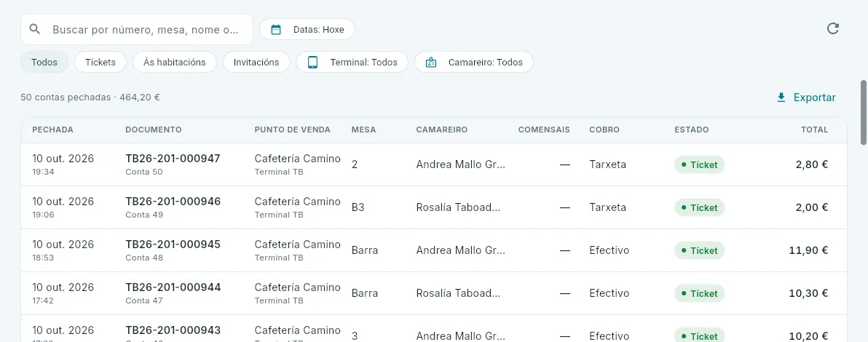Click mesa B3 cell
Viewport: 868px width, 342px height.
pyautogui.click(x=358, y=207)
